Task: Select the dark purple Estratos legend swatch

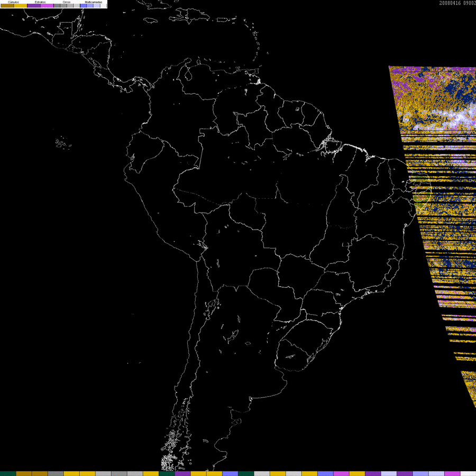Action: point(34,5)
